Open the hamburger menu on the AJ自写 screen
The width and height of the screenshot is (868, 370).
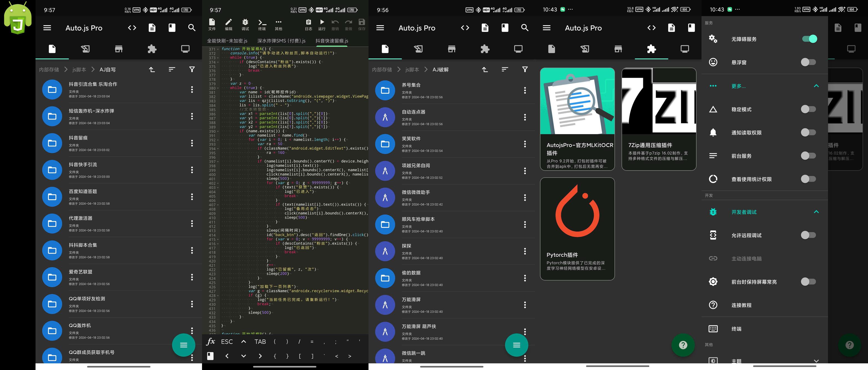[x=47, y=28]
